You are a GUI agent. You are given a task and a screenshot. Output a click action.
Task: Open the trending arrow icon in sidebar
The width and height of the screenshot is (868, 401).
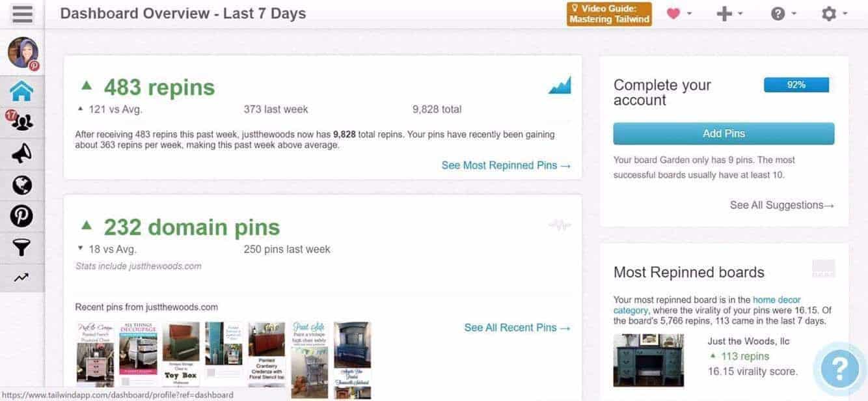click(21, 277)
